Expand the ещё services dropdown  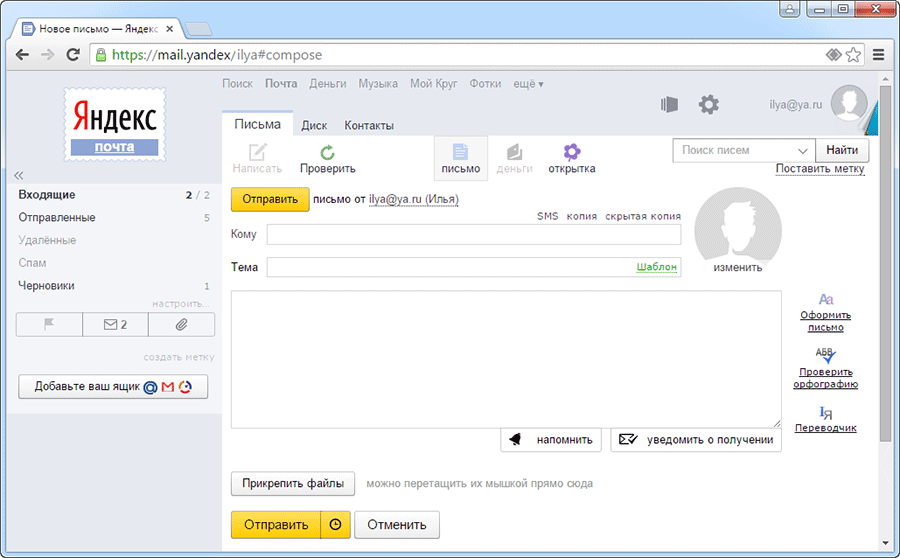click(528, 84)
